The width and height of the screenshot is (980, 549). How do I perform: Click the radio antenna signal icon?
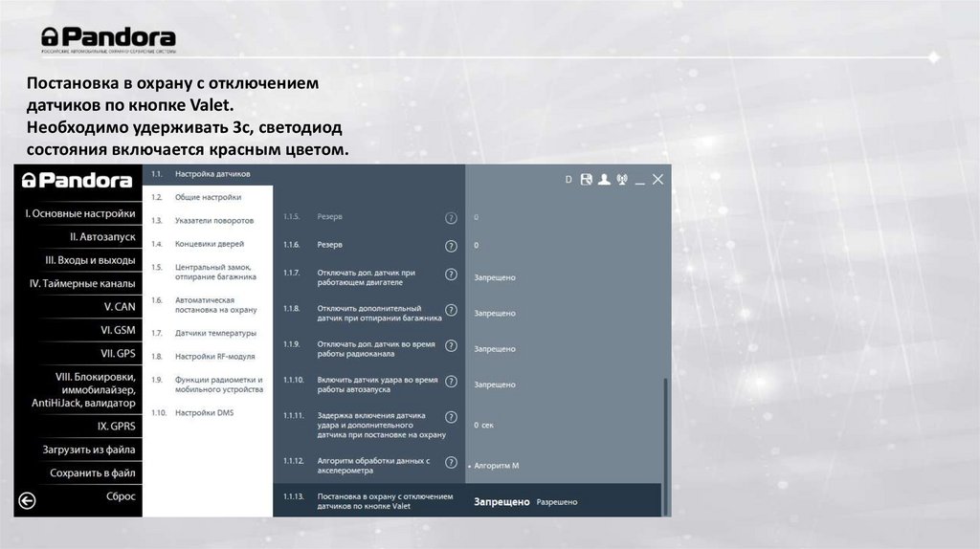click(621, 179)
